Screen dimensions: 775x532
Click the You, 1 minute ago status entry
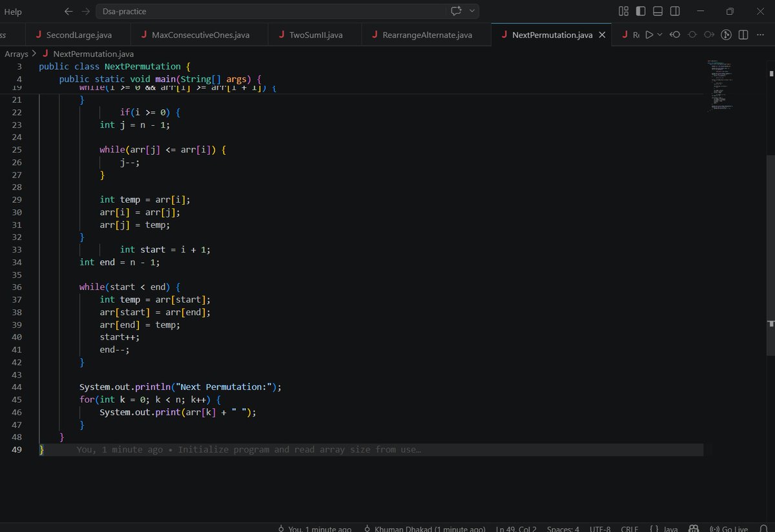tap(315, 528)
